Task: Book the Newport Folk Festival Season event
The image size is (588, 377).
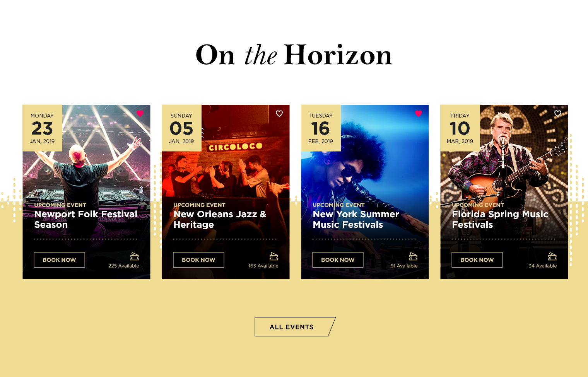Action: click(x=59, y=260)
